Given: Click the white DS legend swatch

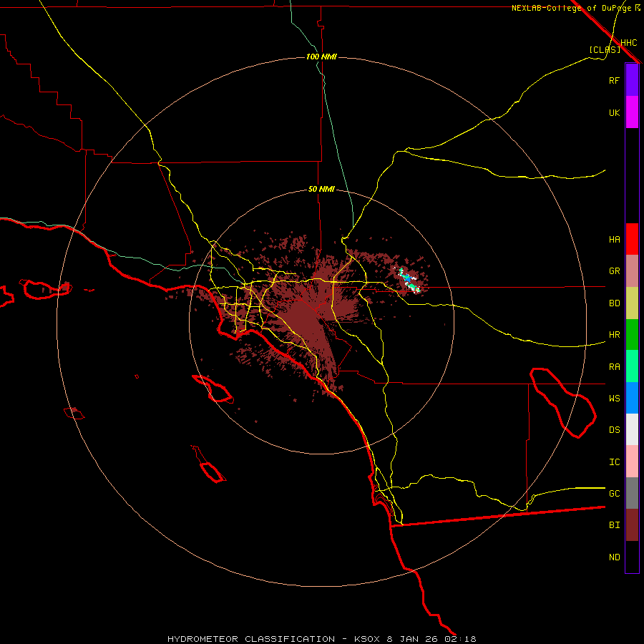Looking at the screenshot, I should click(x=632, y=429).
